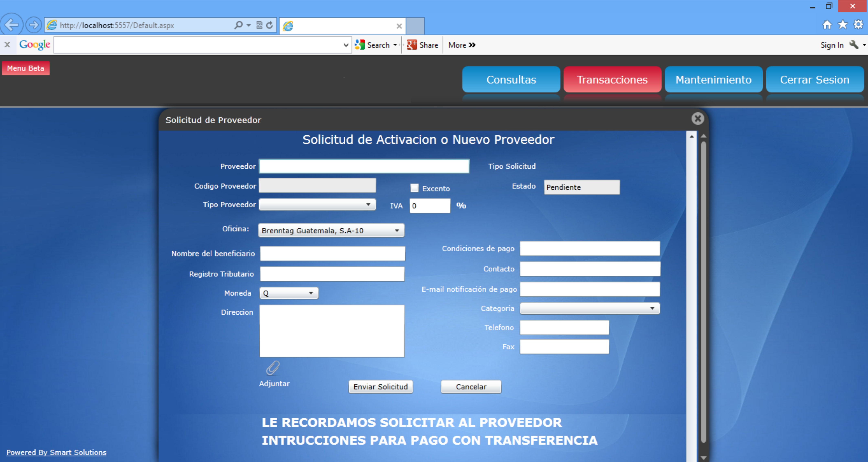
Task: Click the browser Back arrow button
Action: pos(11,25)
